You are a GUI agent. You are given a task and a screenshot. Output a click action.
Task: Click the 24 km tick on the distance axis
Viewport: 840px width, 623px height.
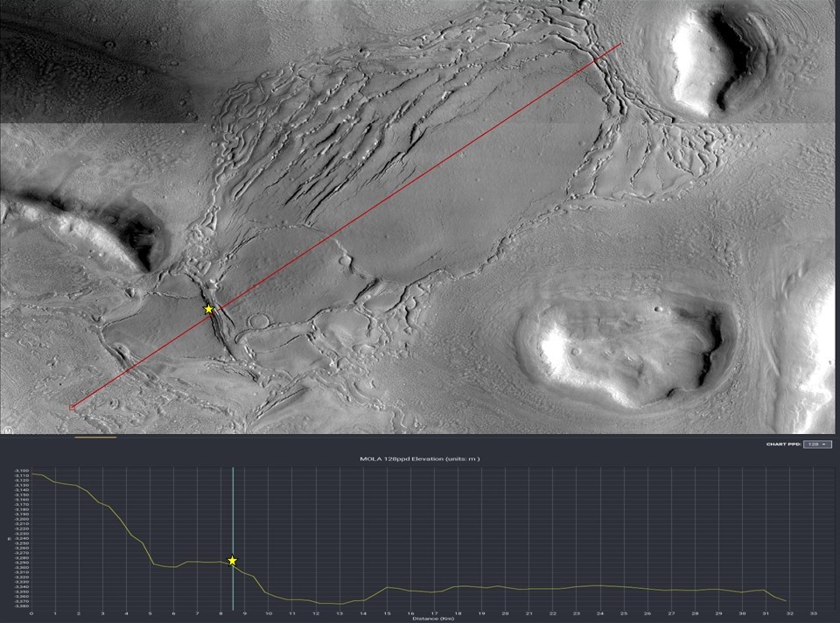(x=599, y=612)
